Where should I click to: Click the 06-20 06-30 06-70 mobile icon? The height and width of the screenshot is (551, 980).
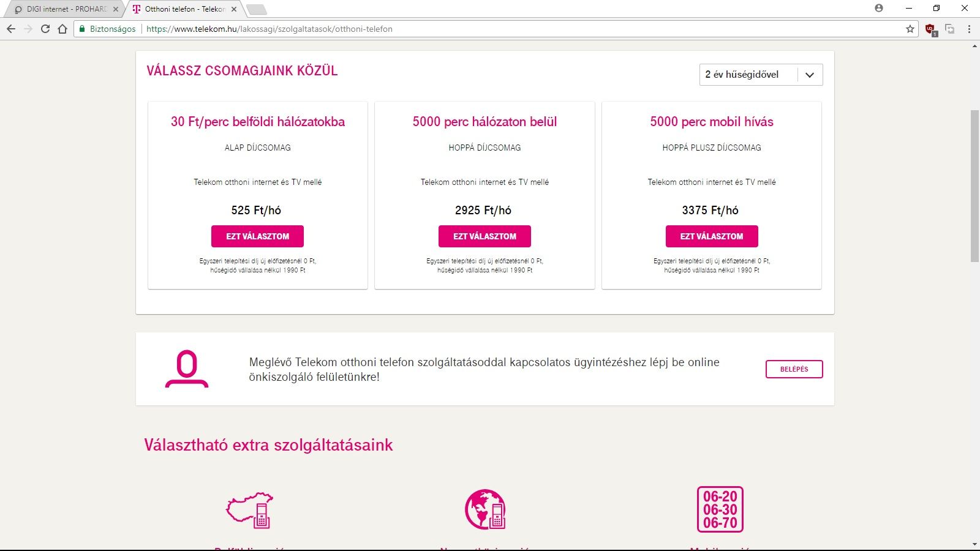click(x=720, y=509)
